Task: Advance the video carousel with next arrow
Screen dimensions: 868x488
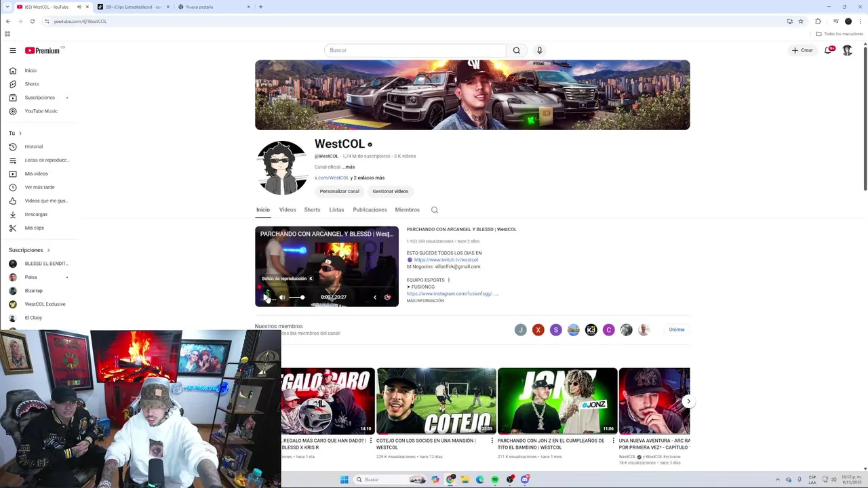Action: point(688,401)
